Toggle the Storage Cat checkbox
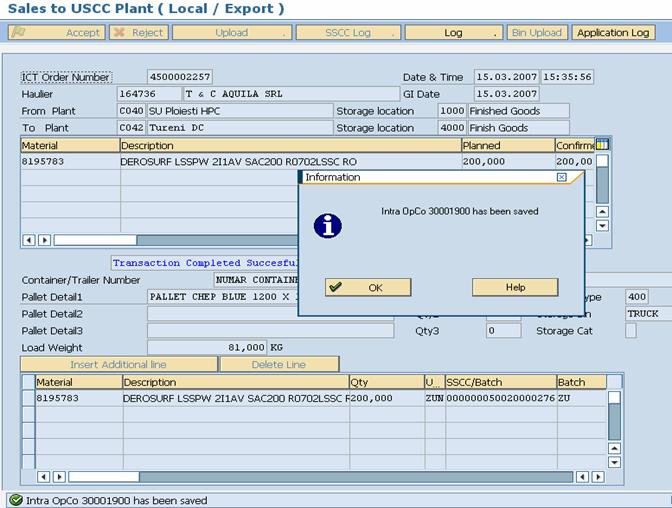Viewport: 672px width, 508px height. point(631,331)
